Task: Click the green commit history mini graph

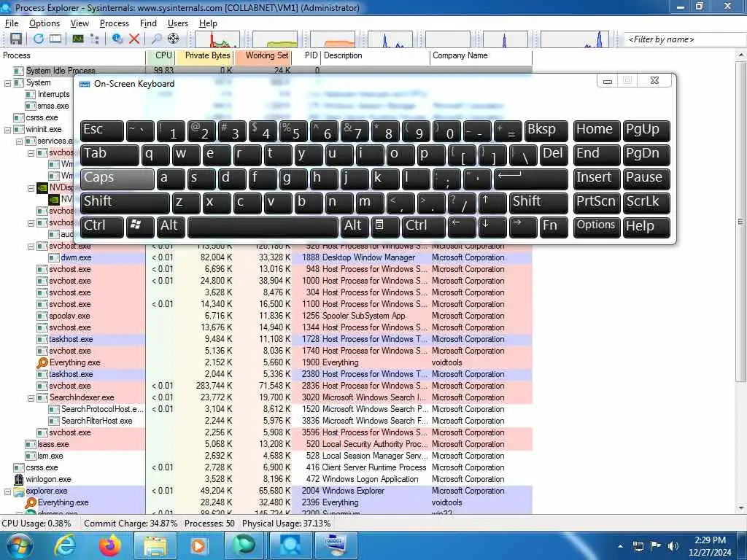Action: tap(275, 39)
